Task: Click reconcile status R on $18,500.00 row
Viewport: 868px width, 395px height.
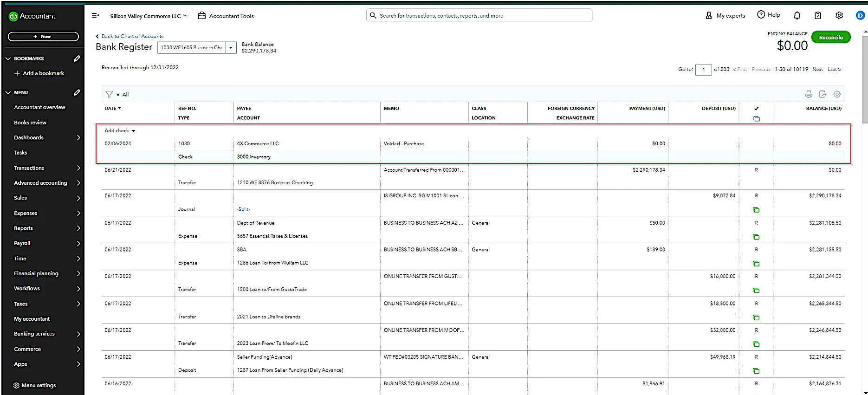Action: [x=756, y=304]
